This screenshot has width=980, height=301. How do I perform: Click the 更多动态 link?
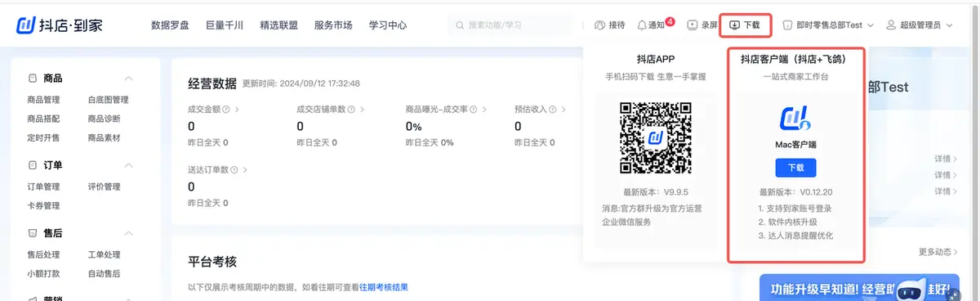tap(938, 251)
